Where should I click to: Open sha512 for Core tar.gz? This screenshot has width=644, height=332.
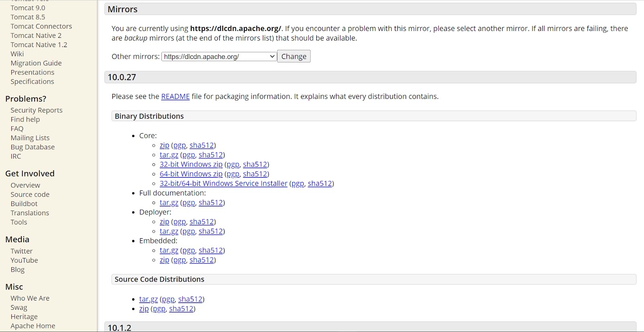click(211, 155)
